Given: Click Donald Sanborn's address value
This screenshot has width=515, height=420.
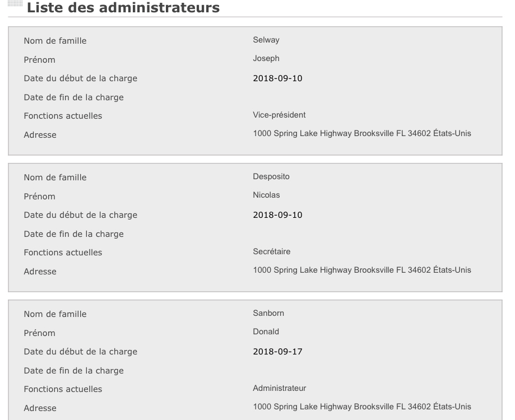Looking at the screenshot, I should (362, 407).
